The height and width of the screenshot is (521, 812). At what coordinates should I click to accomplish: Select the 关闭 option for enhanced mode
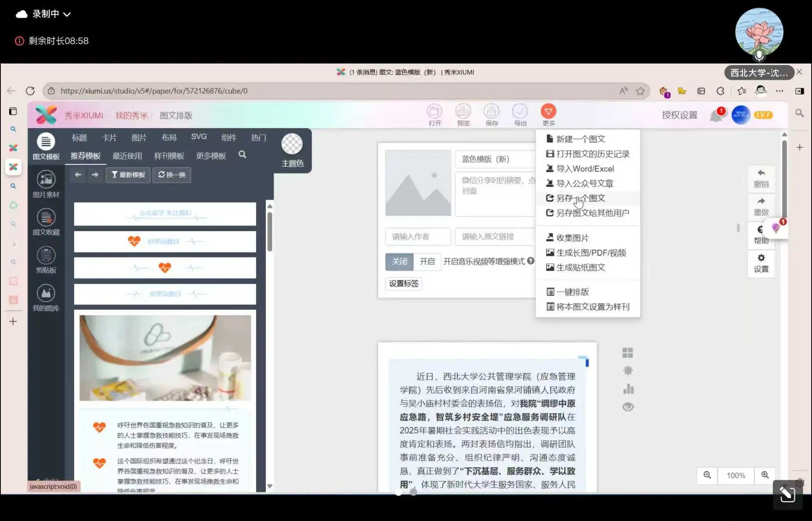pos(399,261)
